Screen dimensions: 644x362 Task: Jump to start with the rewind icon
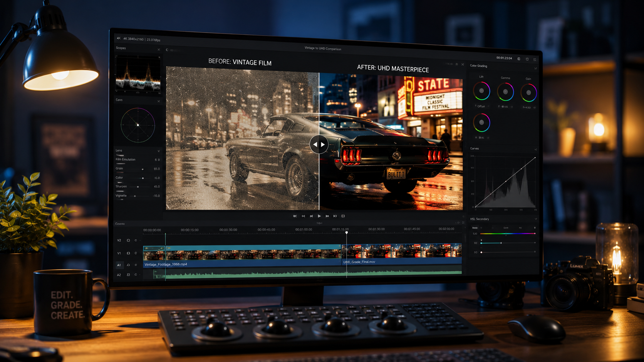click(x=295, y=216)
